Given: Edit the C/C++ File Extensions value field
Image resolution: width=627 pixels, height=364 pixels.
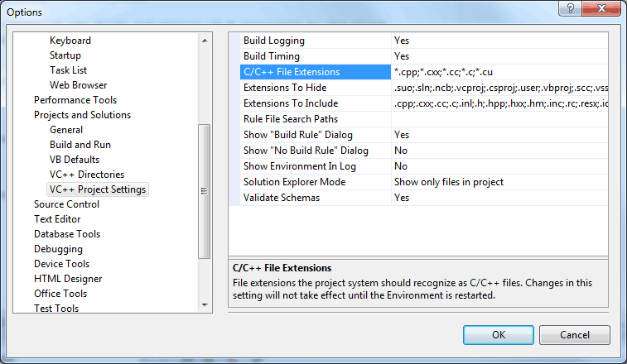Looking at the screenshot, I should 499,72.
